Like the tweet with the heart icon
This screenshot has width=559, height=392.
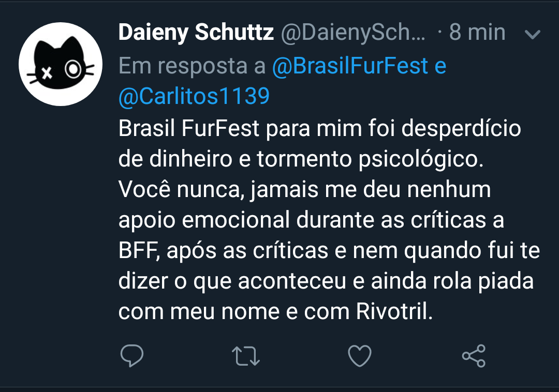click(x=359, y=356)
